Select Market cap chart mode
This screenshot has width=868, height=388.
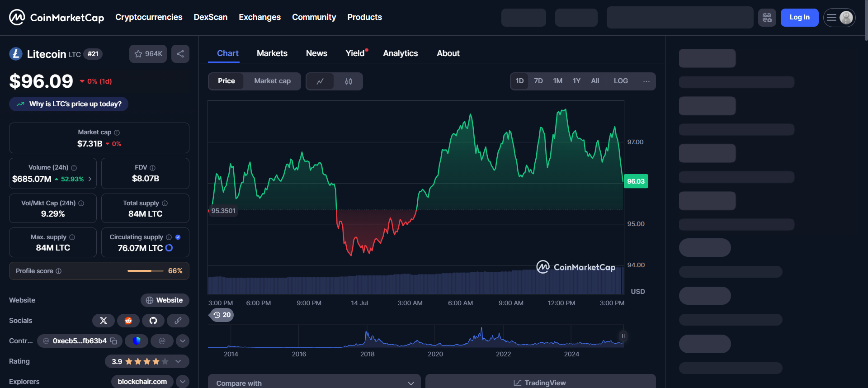[272, 81]
